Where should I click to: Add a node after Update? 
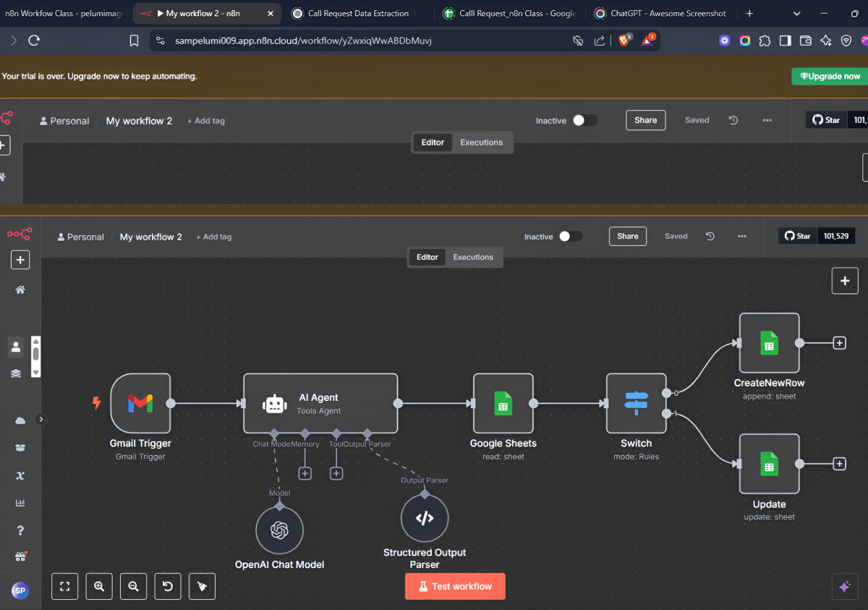click(839, 464)
